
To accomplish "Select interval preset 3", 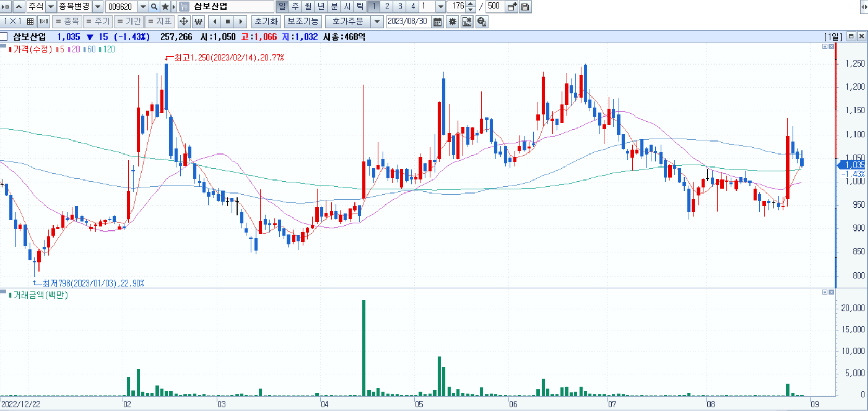I will pyautogui.click(x=400, y=7).
